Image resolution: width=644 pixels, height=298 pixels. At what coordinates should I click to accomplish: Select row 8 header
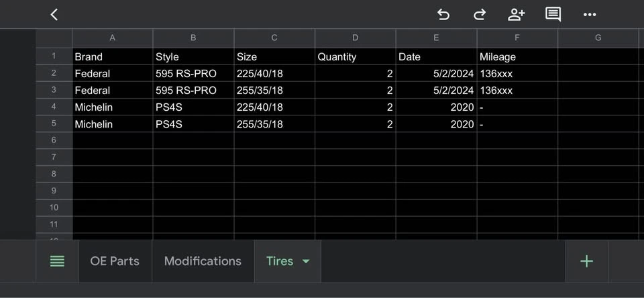point(54,175)
